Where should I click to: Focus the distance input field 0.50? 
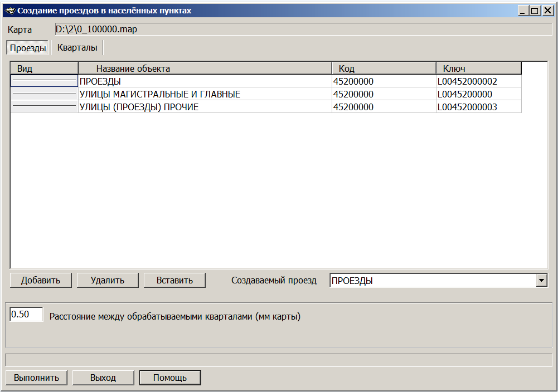[x=26, y=315]
